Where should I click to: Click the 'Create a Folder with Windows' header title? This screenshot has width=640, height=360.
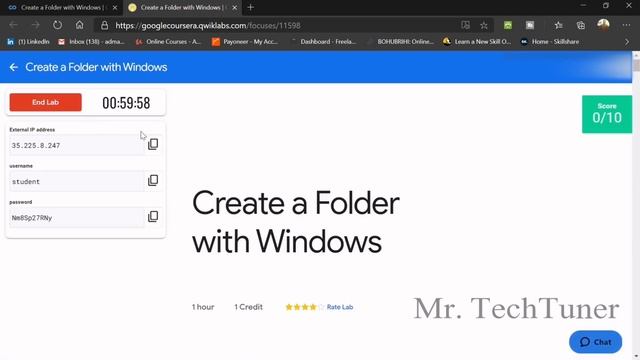[96, 67]
